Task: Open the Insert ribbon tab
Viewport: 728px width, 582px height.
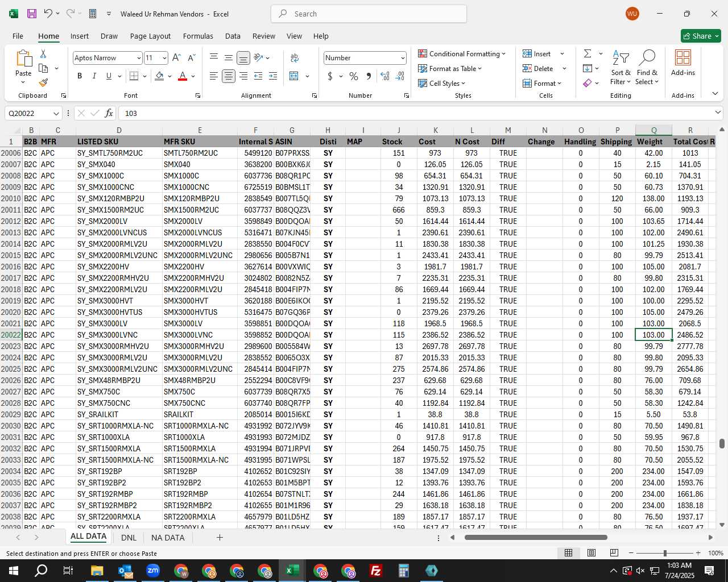Action: tap(80, 36)
